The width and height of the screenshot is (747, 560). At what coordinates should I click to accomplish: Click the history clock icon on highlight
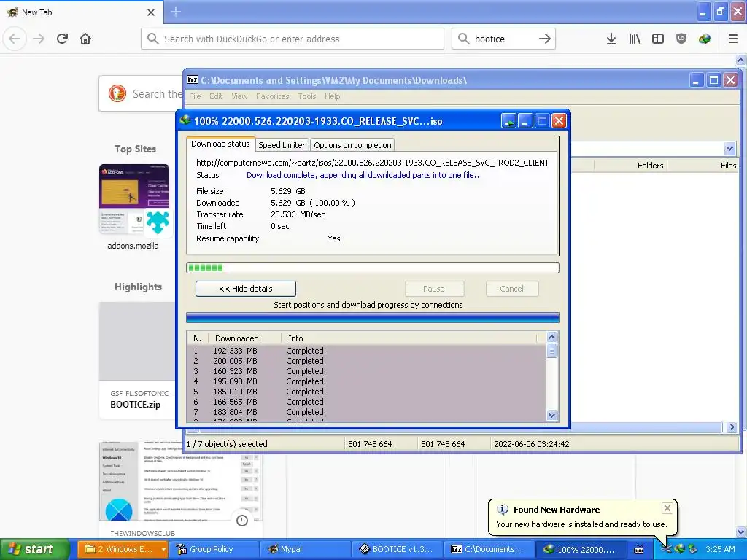click(x=242, y=521)
